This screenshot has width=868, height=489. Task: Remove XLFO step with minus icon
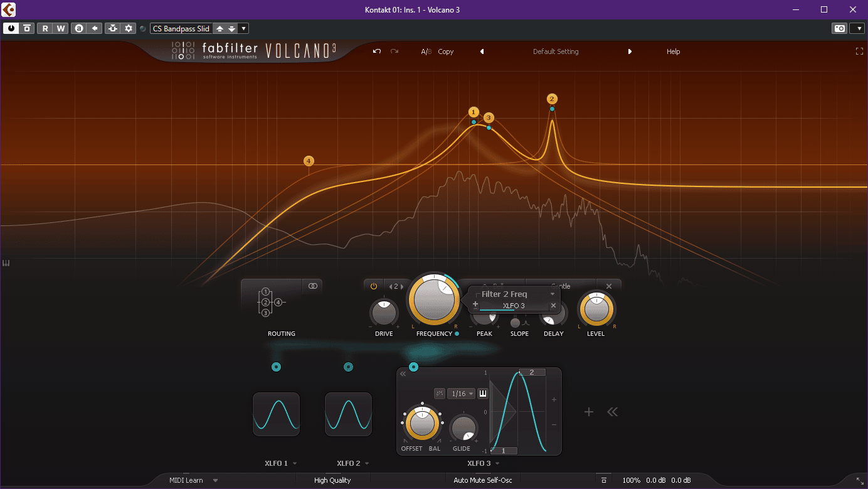coord(554,425)
